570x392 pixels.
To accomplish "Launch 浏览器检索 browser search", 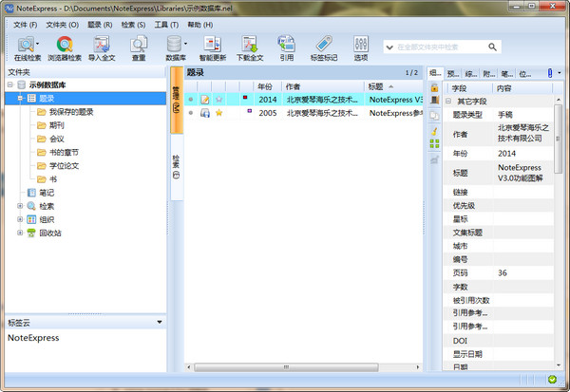I will pyautogui.click(x=65, y=48).
